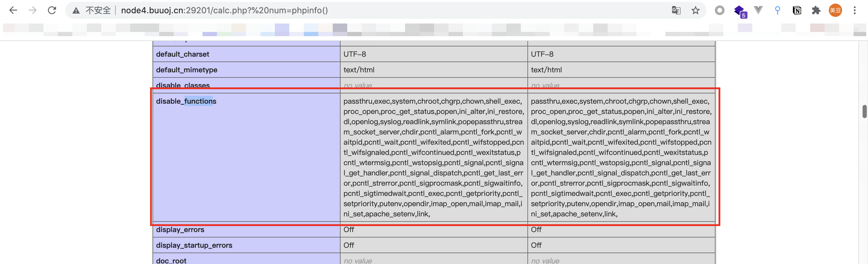
Task: Select the disable_classes directive name
Action: point(183,85)
